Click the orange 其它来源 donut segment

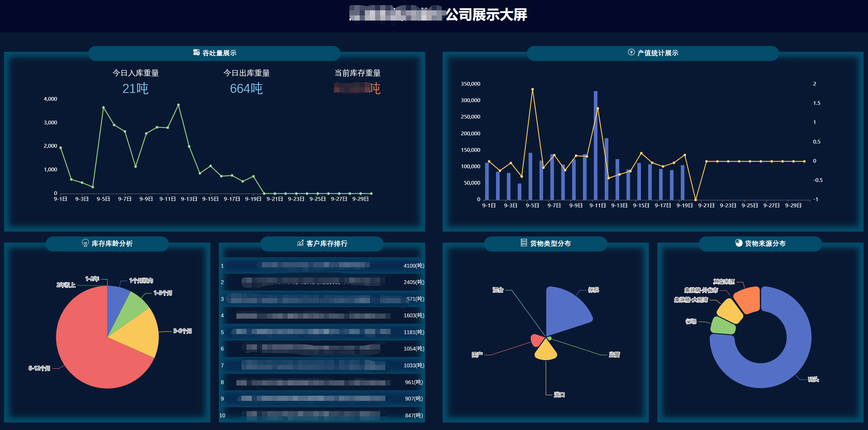pos(748,300)
